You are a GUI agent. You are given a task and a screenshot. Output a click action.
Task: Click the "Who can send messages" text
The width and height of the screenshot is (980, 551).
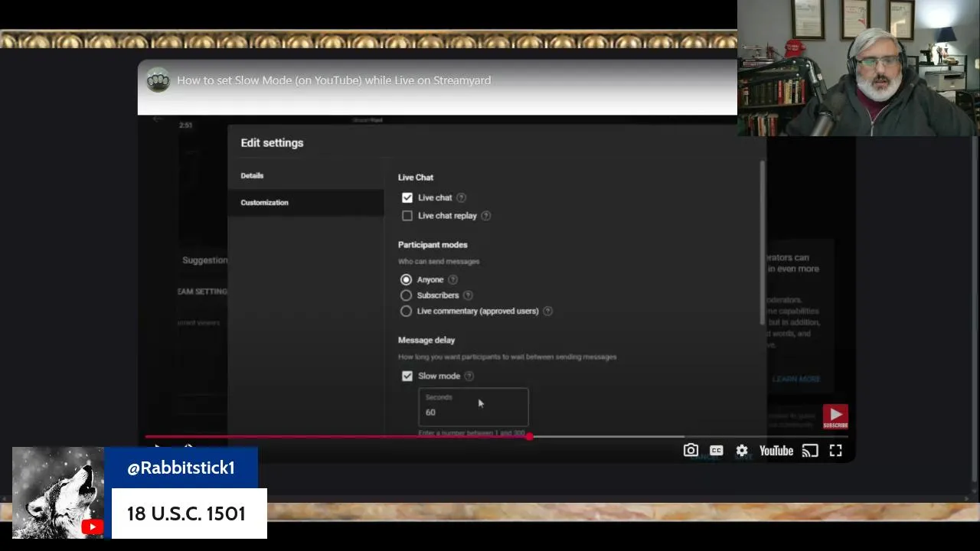(439, 262)
